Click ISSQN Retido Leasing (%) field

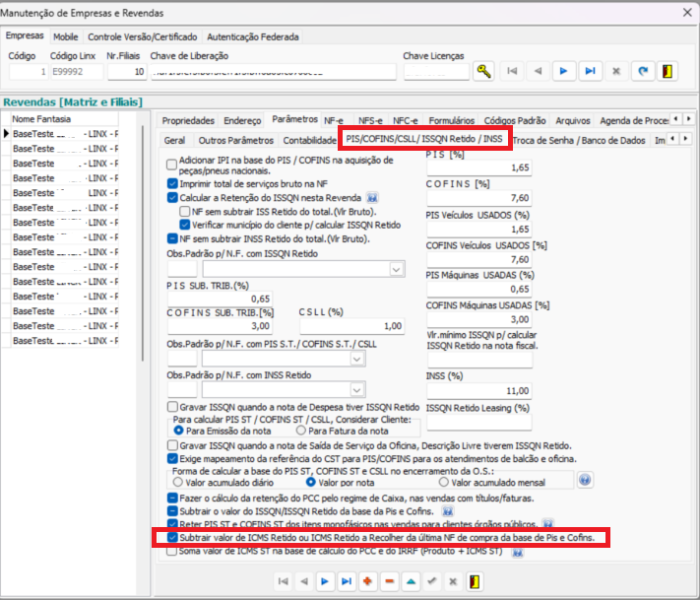click(479, 423)
